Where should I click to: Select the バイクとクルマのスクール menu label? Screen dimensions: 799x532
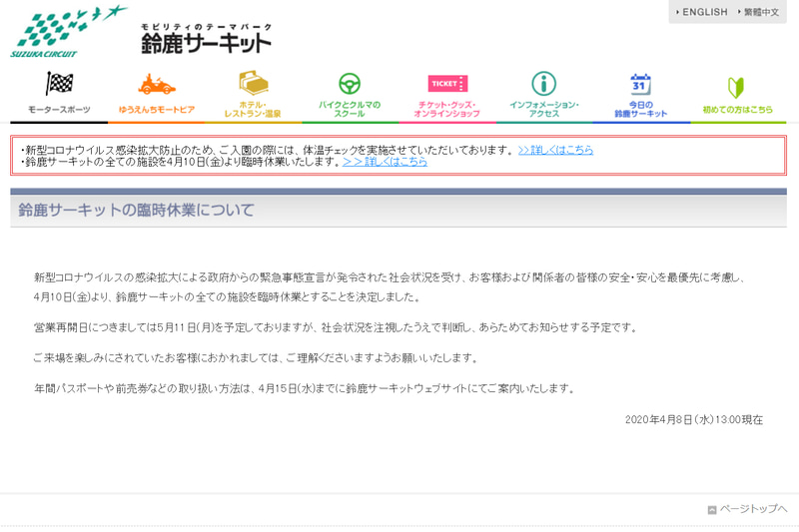pyautogui.click(x=350, y=110)
